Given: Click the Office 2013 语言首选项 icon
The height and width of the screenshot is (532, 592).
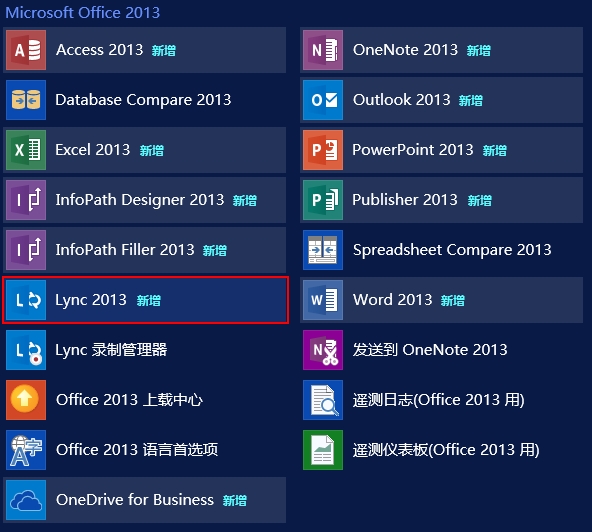Looking at the screenshot, I should 26,450.
